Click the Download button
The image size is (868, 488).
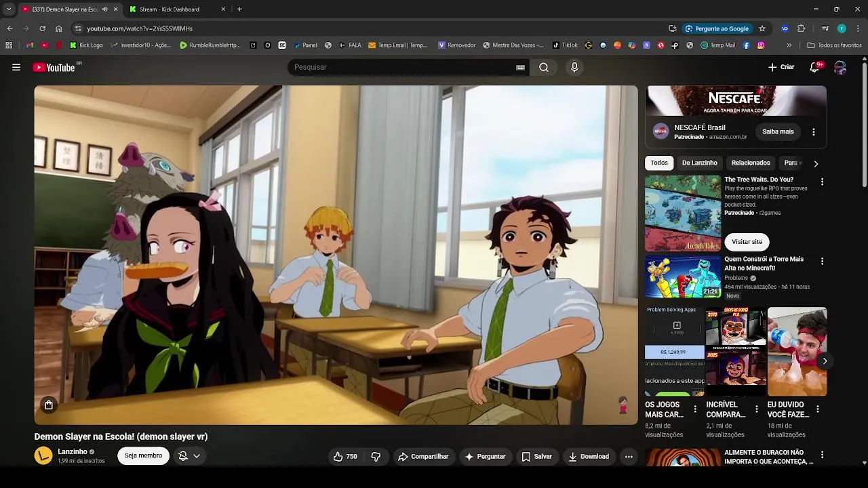pyautogui.click(x=589, y=456)
